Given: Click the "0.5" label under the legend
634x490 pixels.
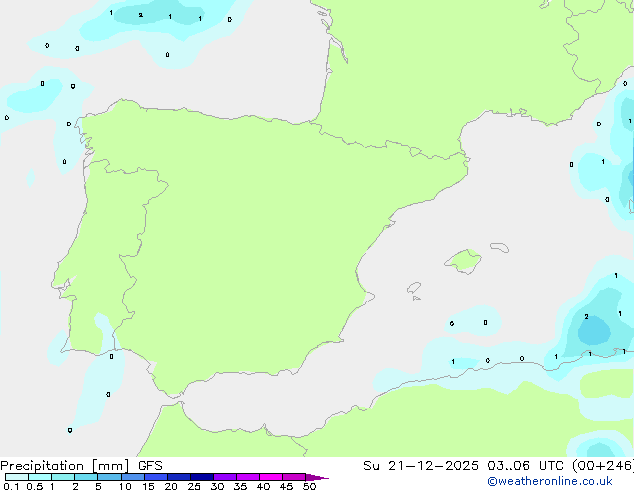Looking at the screenshot, I should pyautogui.click(x=35, y=486).
